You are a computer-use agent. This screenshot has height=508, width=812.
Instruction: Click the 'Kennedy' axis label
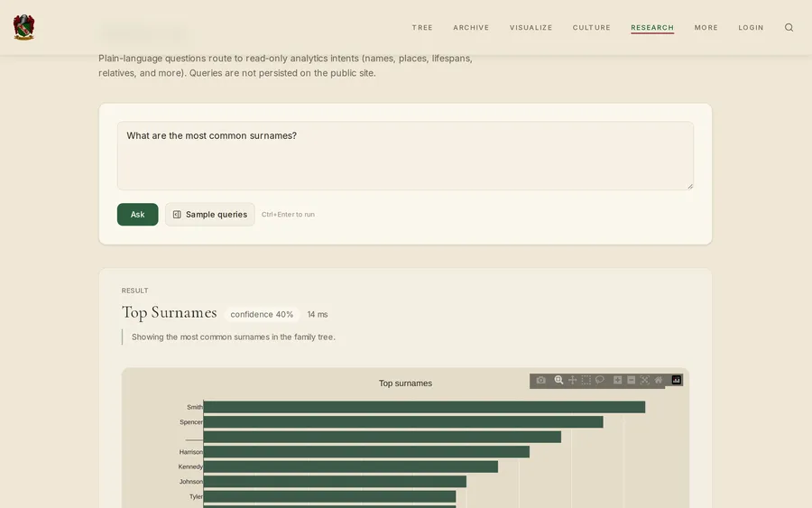point(190,466)
